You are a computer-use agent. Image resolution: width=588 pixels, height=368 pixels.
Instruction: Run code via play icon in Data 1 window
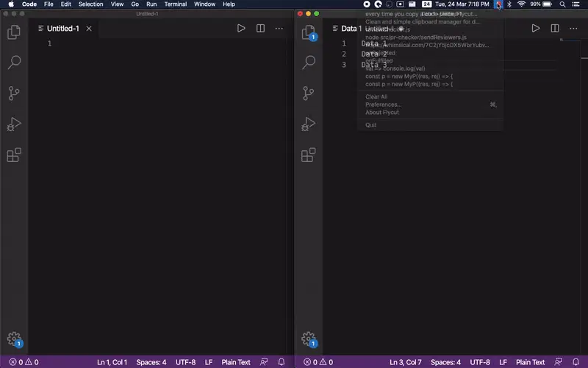point(536,28)
